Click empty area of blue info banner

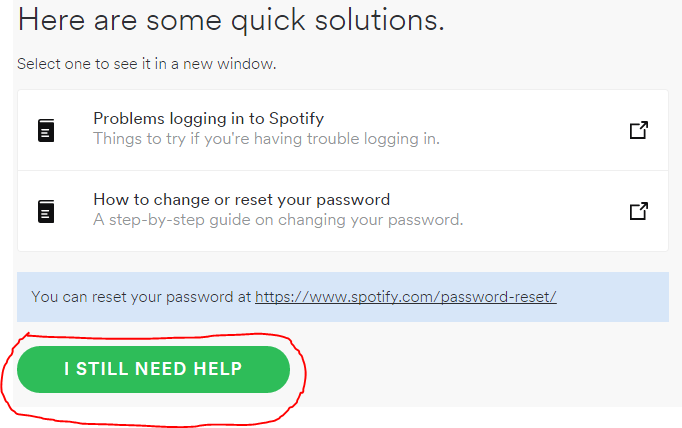pyautogui.click(x=613, y=297)
